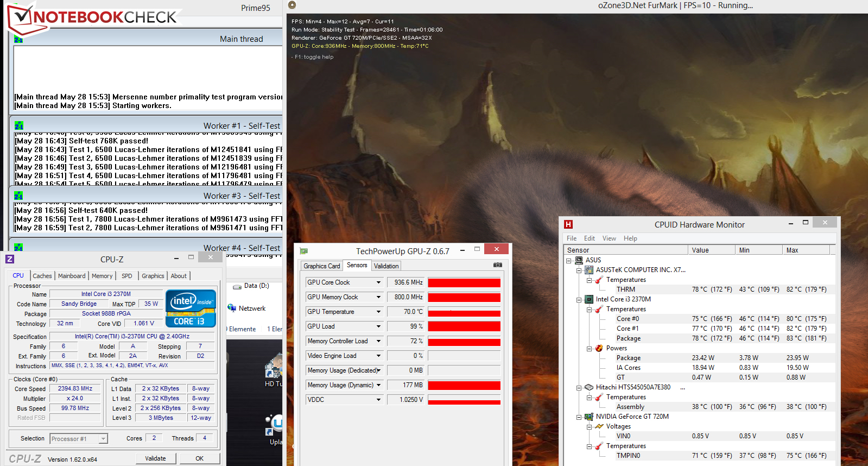Click the CPU-Z purple Z title icon

pos(10,259)
